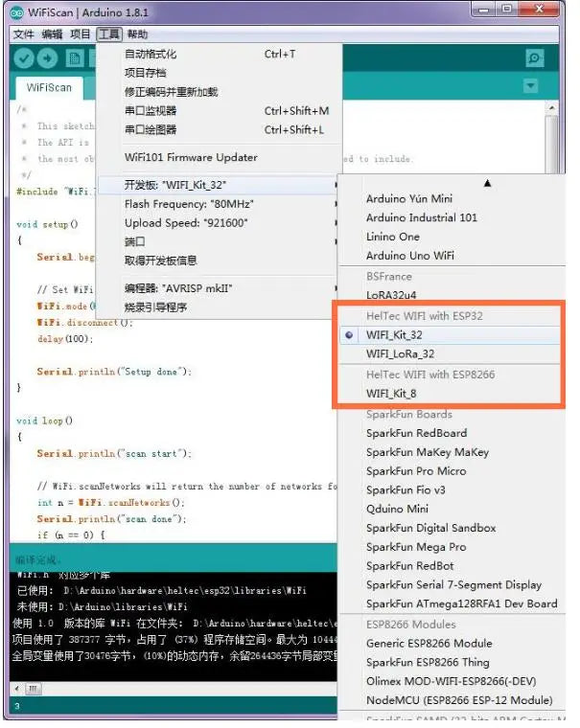The height and width of the screenshot is (728, 580).
Task: Select the SparkFun Mega Pro board
Action: coord(452,547)
